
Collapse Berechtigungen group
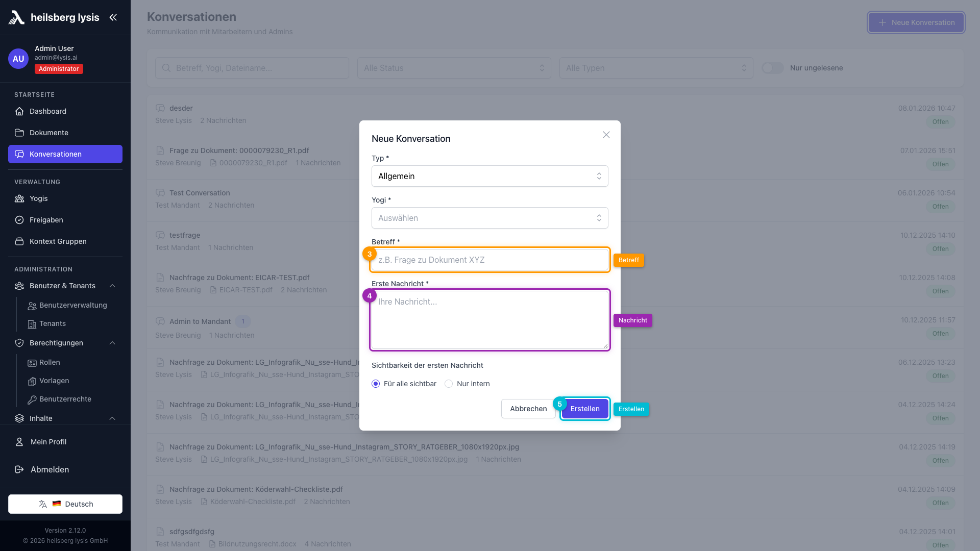point(65,343)
